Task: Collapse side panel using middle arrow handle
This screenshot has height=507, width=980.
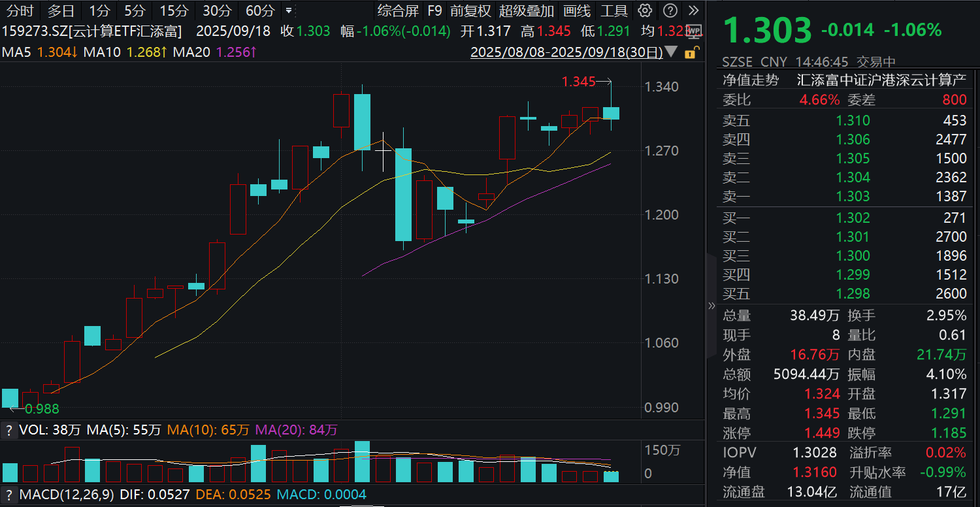Action: coord(711,306)
